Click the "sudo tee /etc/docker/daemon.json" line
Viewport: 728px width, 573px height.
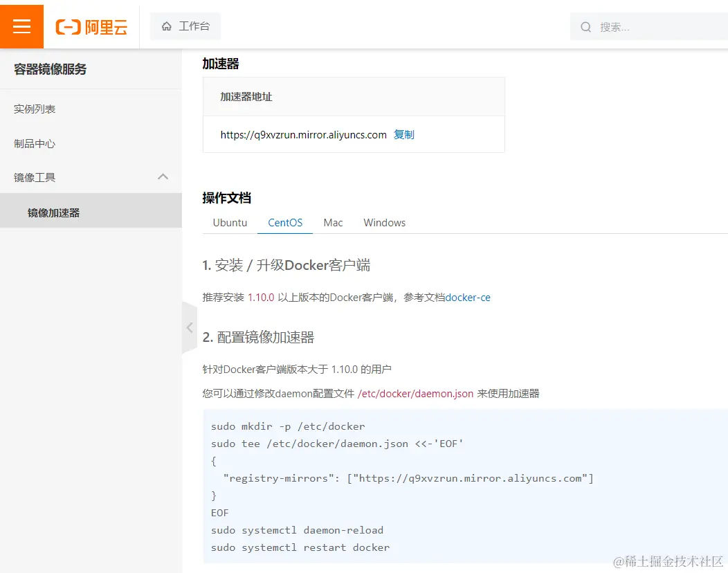coord(337,444)
